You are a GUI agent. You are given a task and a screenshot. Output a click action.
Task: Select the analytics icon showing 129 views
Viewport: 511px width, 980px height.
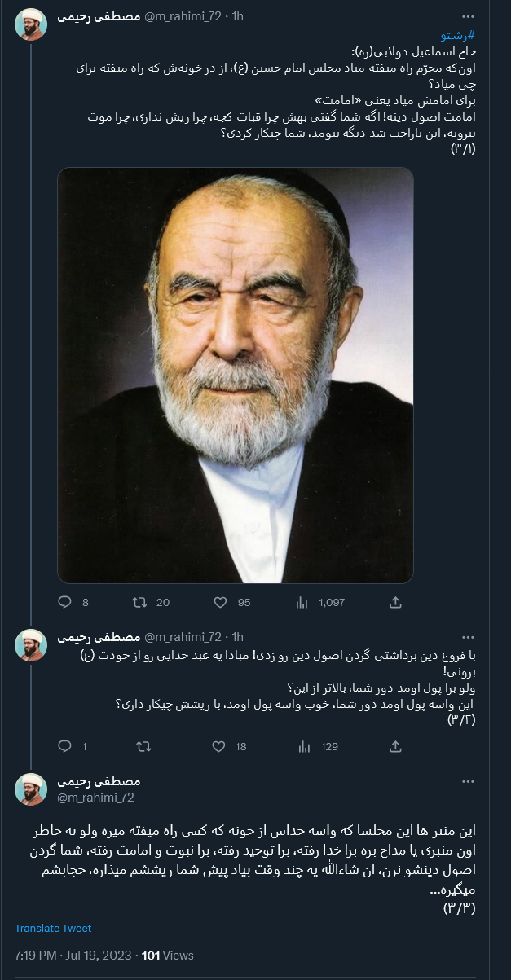coord(302,745)
